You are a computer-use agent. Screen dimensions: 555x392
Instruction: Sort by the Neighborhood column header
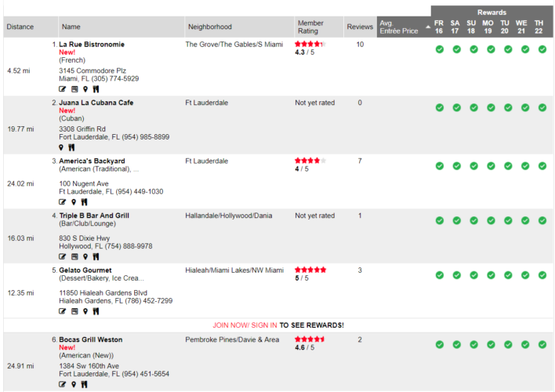(x=210, y=27)
